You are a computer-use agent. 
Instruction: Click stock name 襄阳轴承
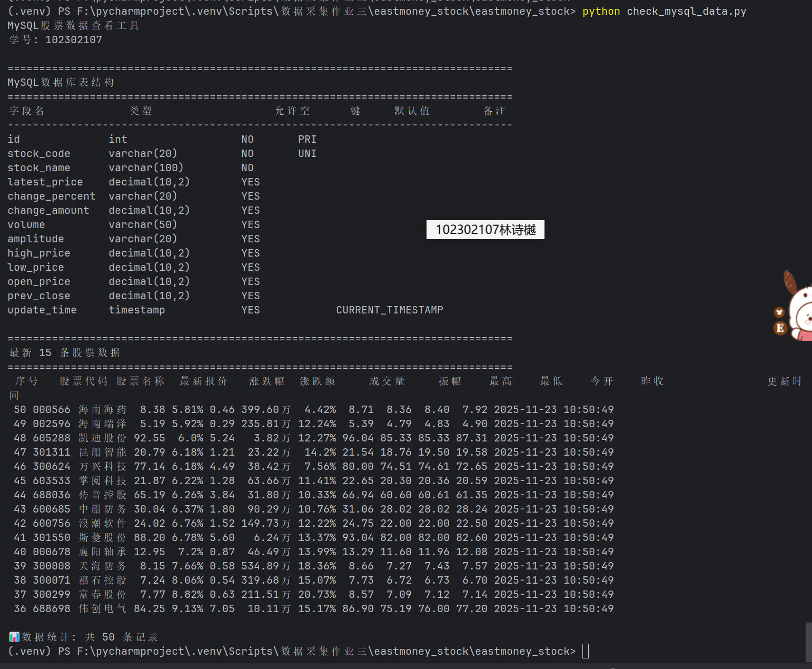(x=103, y=552)
